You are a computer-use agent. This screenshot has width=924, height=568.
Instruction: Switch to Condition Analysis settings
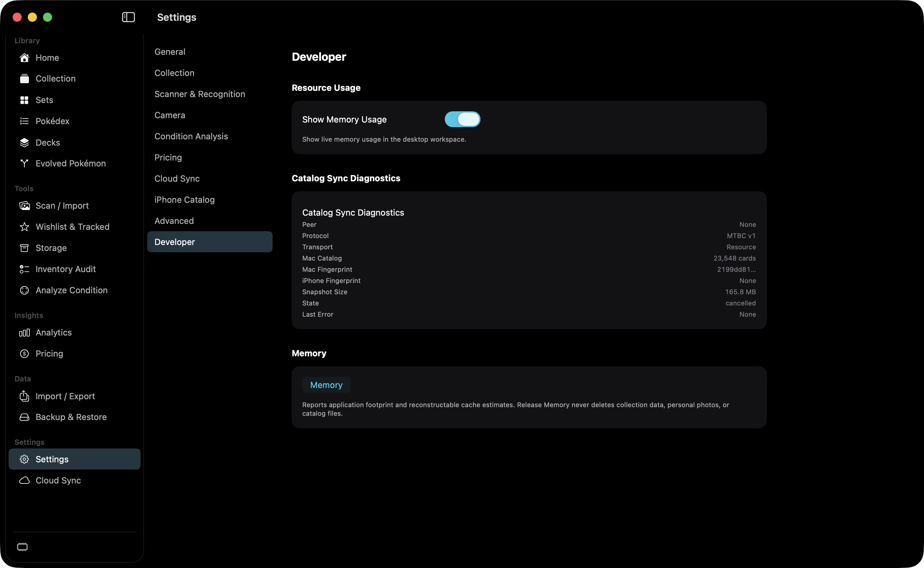(210, 136)
